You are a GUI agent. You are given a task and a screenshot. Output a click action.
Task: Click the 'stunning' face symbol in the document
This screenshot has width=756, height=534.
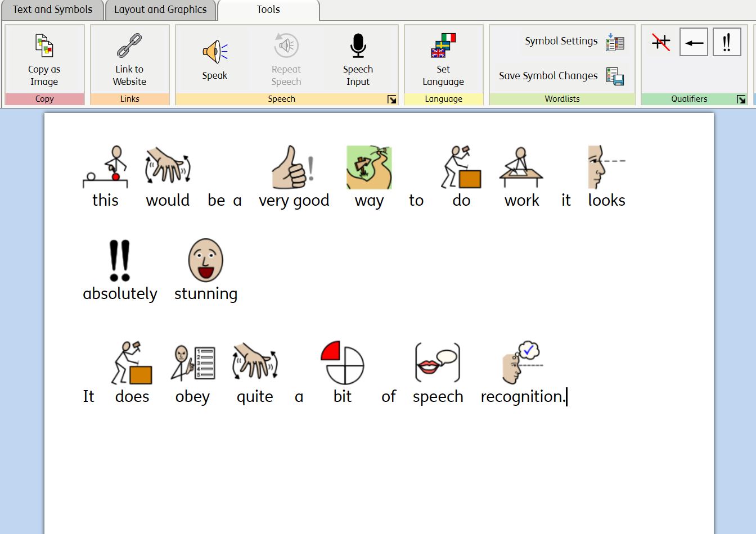205,260
